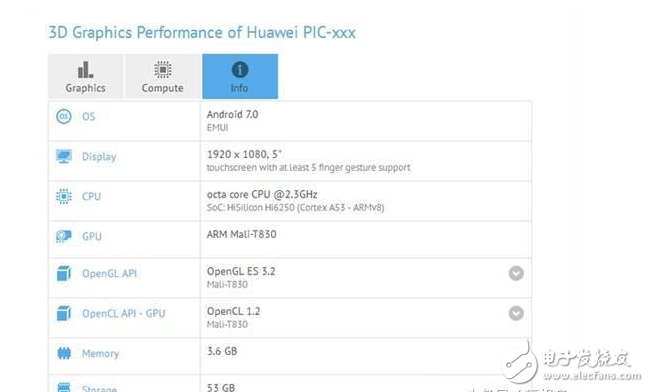Select the Info tab
Image resolution: width=649 pixels, height=392 pixels.
coord(240,76)
